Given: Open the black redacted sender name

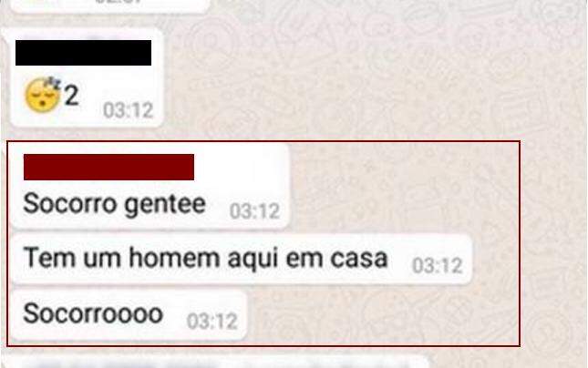Looking at the screenshot, I should pos(83,53).
